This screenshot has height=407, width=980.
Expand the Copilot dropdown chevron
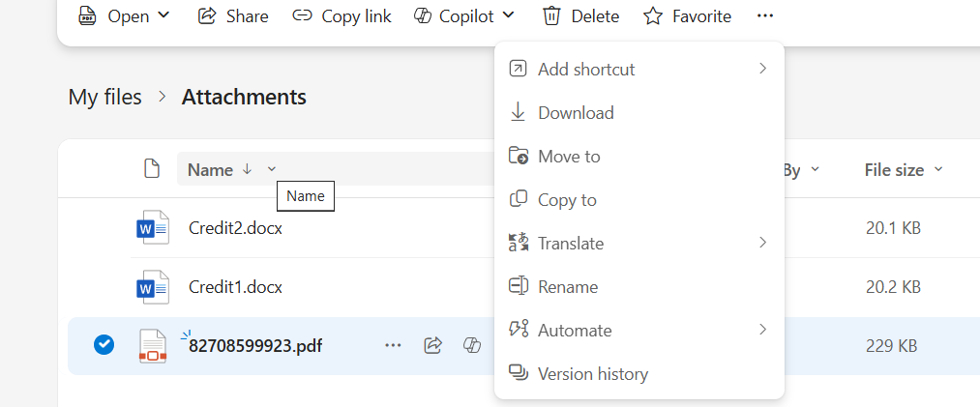508,15
